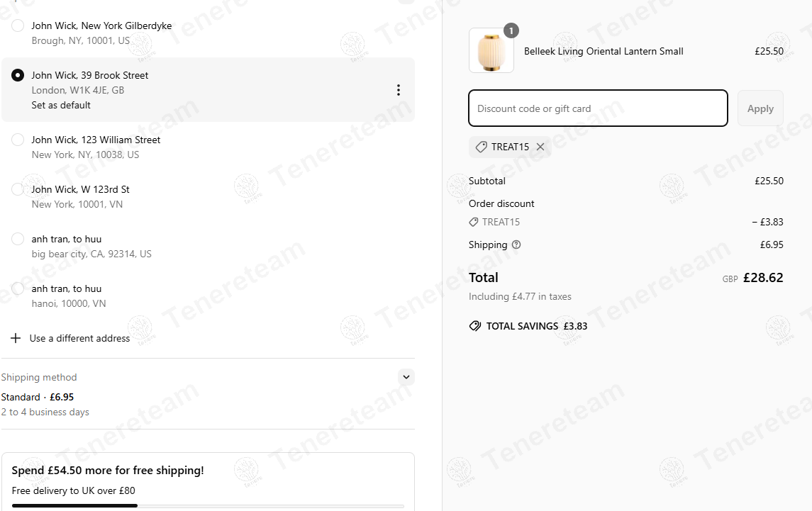Viewport: 812px width, 511px height.
Task: Open the three-dot address options menu
Action: (399, 90)
